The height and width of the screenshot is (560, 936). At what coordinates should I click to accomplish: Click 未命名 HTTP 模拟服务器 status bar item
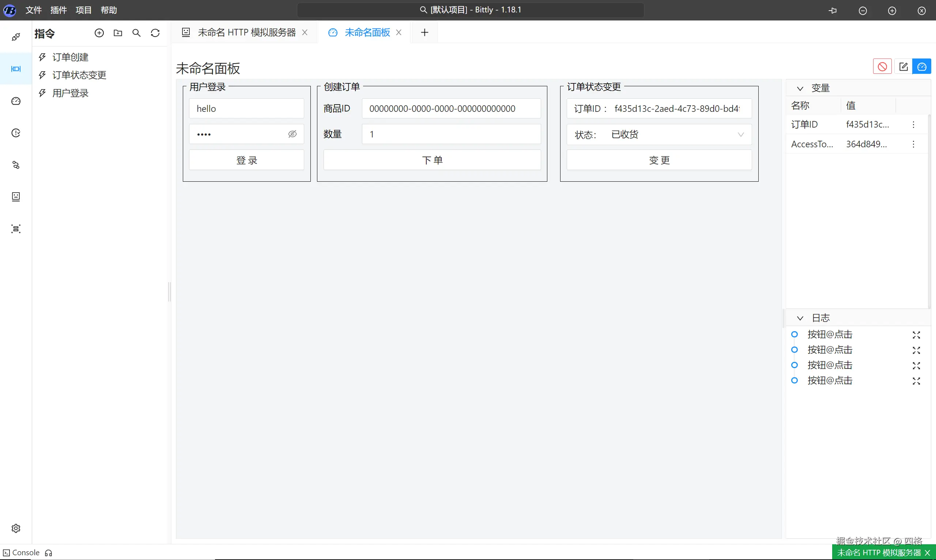879,553
